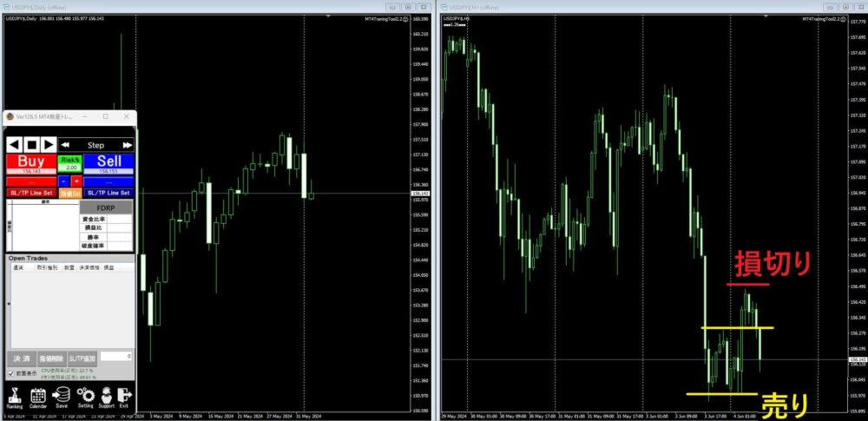The height and width of the screenshot is (421, 868).
Task: Click the small arrow left of Open Trades list
Action: [8, 304]
